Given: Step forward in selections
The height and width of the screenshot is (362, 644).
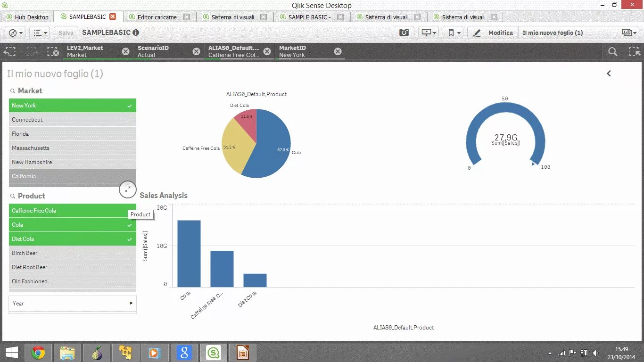Looking at the screenshot, I should 32,52.
